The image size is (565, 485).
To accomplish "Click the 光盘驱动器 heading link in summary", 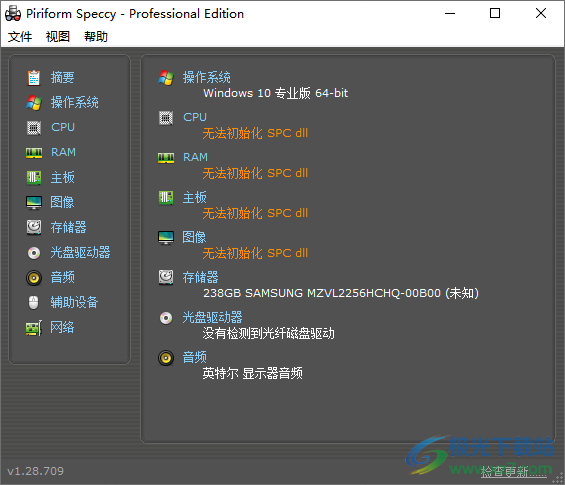I will click(x=212, y=317).
